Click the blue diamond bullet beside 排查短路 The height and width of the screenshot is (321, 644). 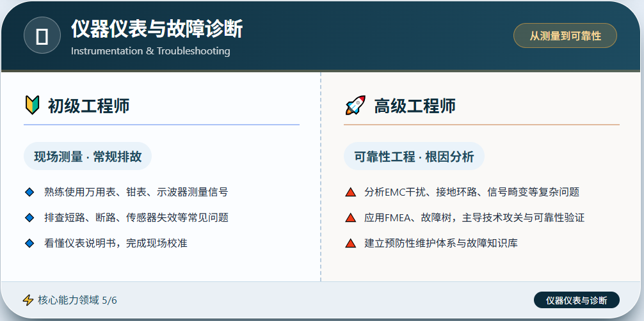[x=29, y=217]
